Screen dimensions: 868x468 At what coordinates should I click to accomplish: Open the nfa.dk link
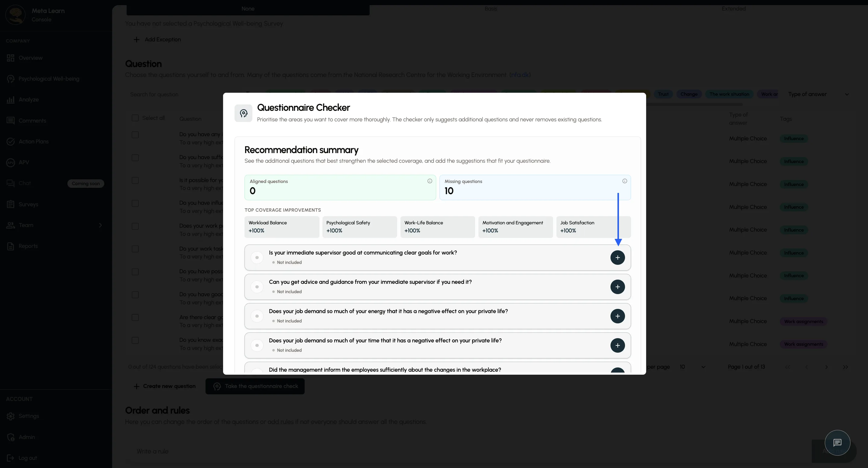[520, 75]
